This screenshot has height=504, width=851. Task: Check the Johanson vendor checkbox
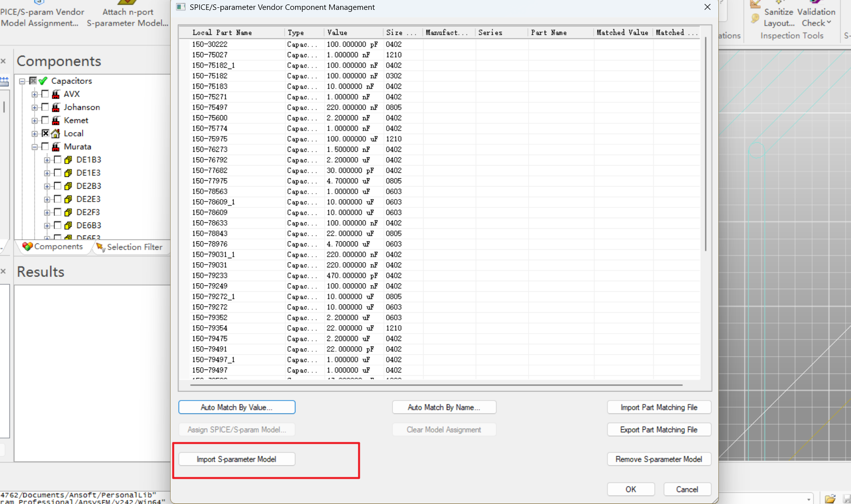click(x=45, y=107)
